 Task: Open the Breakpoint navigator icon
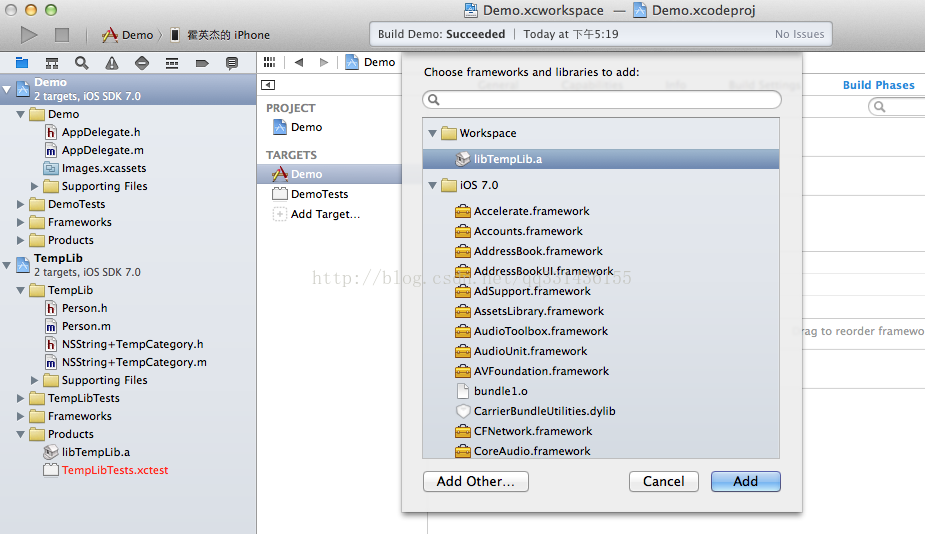point(202,63)
